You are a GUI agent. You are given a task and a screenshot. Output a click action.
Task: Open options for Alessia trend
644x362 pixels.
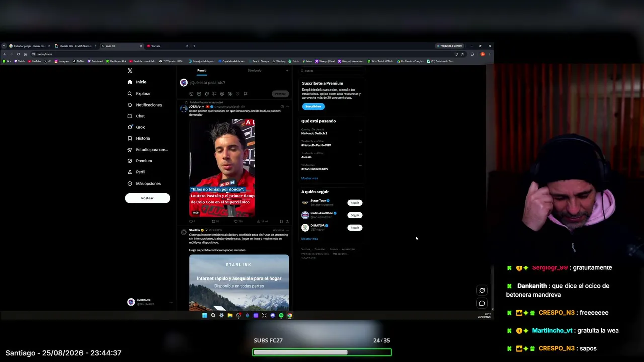(x=360, y=154)
